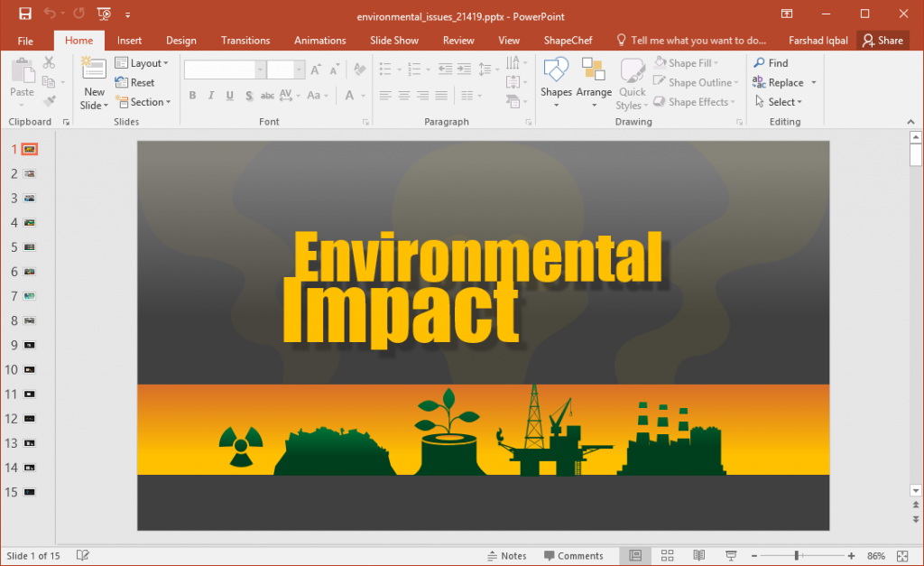Screen dimensions: 924x566
Task: Select the Format Painter tool
Action: click(50, 99)
